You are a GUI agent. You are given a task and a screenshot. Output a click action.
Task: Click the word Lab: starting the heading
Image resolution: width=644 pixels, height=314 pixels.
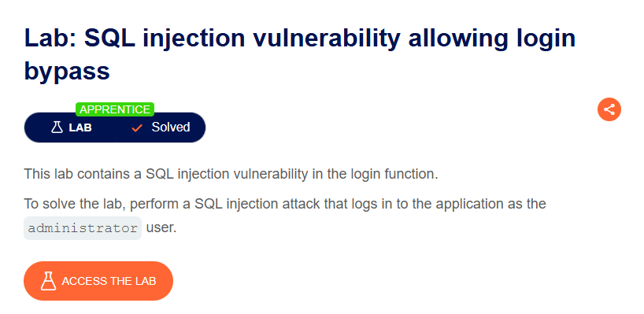click(50, 38)
